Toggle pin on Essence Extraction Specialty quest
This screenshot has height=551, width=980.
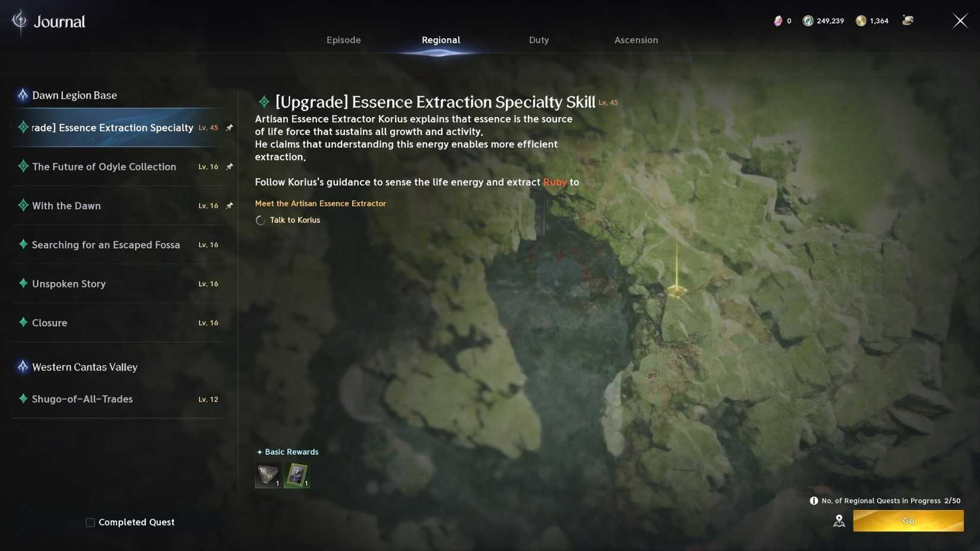(229, 128)
